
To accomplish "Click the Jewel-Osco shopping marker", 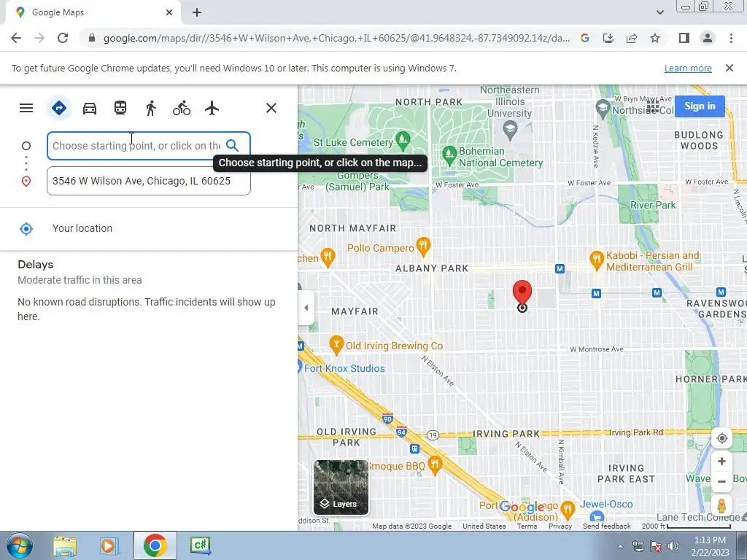I will 597,517.
